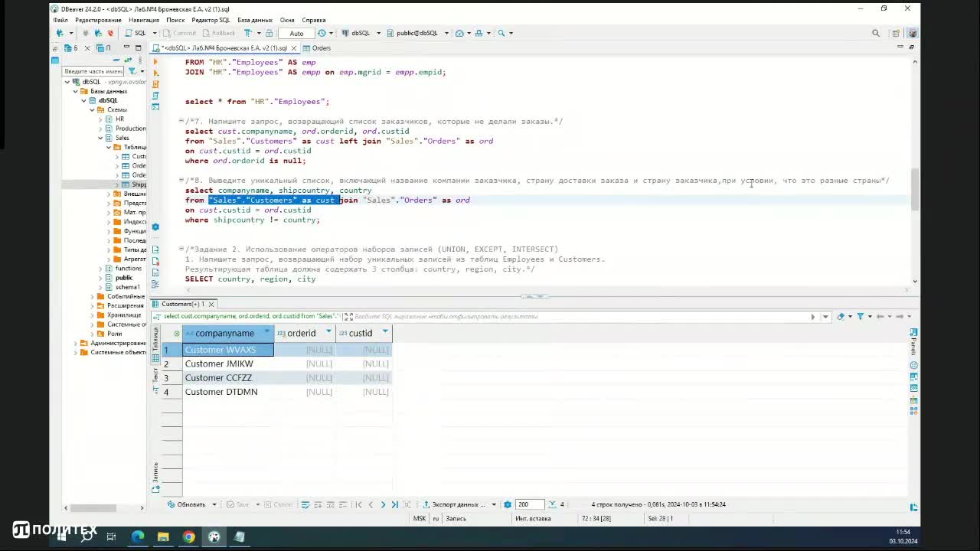980x551 pixels.
Task: Open the Навигация menu
Action: pos(144,20)
